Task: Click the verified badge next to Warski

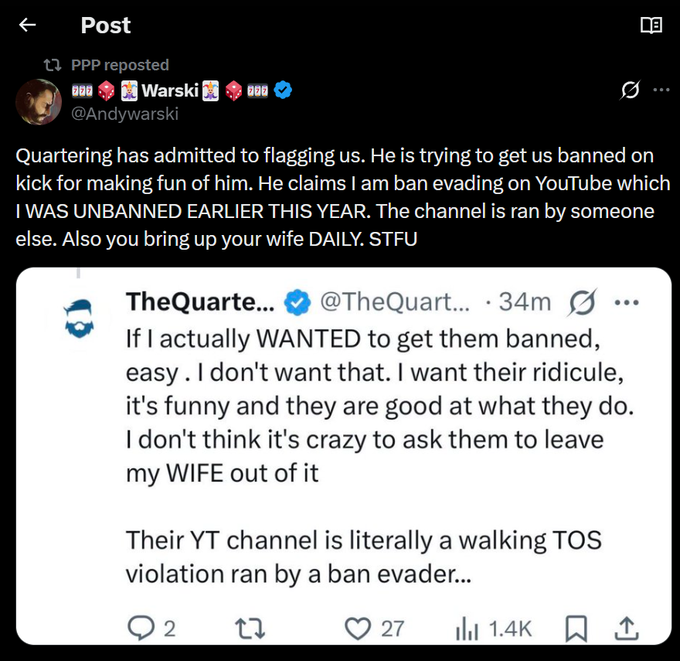Action: (x=283, y=91)
